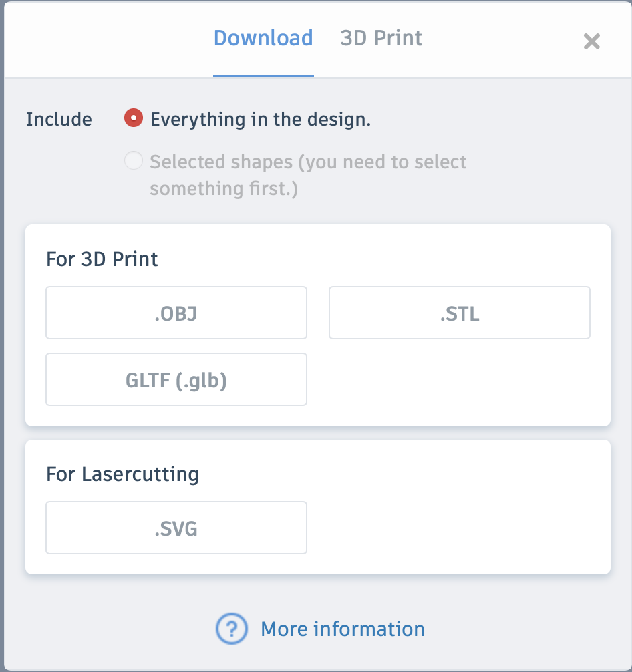Click the 'Include' label
The width and height of the screenshot is (632, 672).
(59, 120)
